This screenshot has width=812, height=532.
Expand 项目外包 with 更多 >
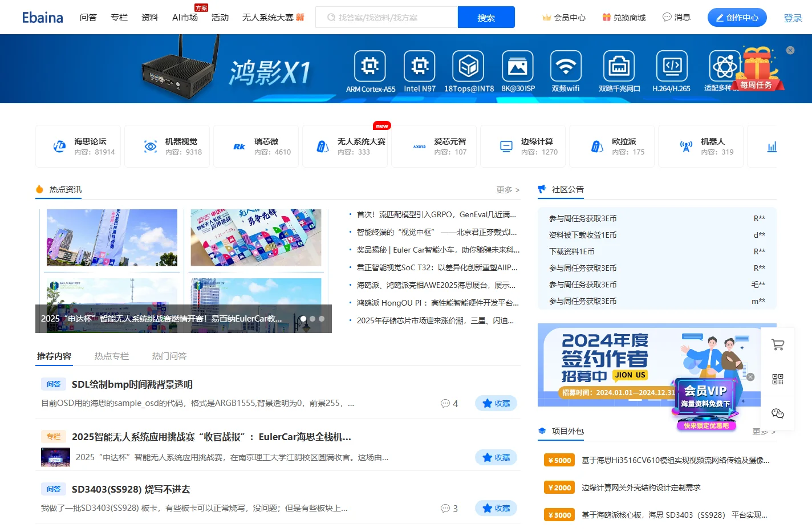764,432
